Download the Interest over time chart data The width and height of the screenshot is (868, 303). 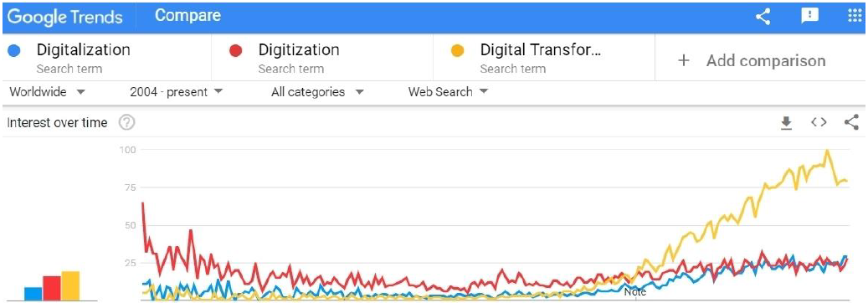pos(786,123)
